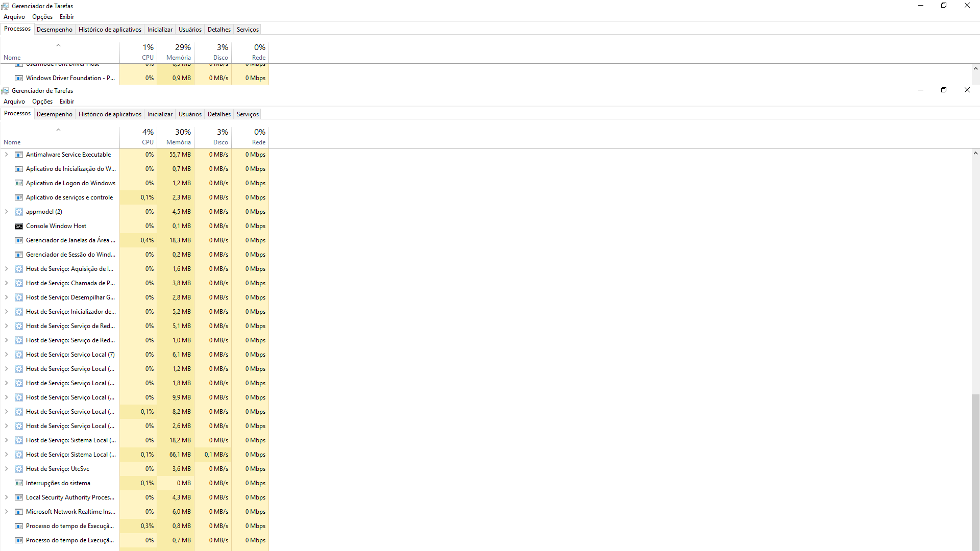Click the Aplicativo de Inicialização do W... icon
The image size is (980, 551).
pyautogui.click(x=19, y=169)
